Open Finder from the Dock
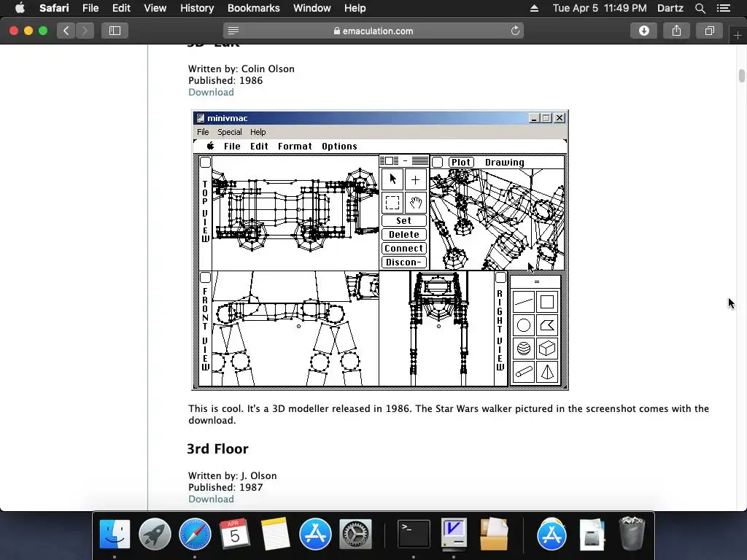The height and width of the screenshot is (560, 747). click(x=115, y=533)
